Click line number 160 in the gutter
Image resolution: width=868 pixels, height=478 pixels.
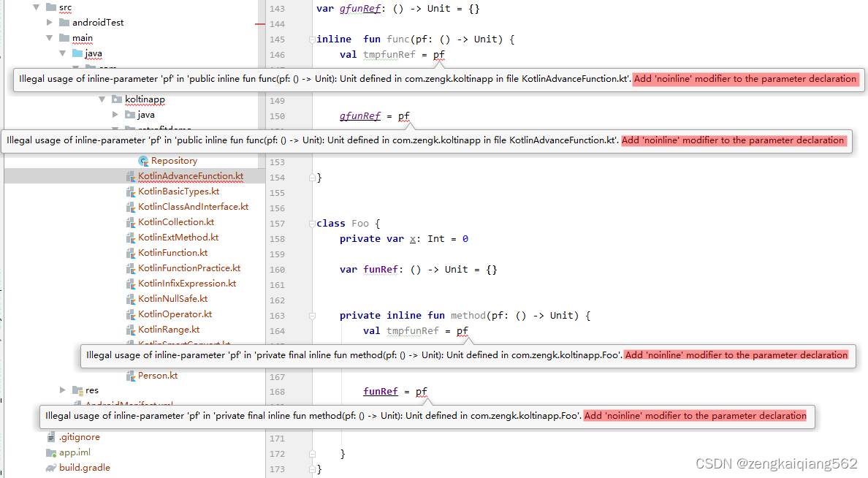pos(278,270)
